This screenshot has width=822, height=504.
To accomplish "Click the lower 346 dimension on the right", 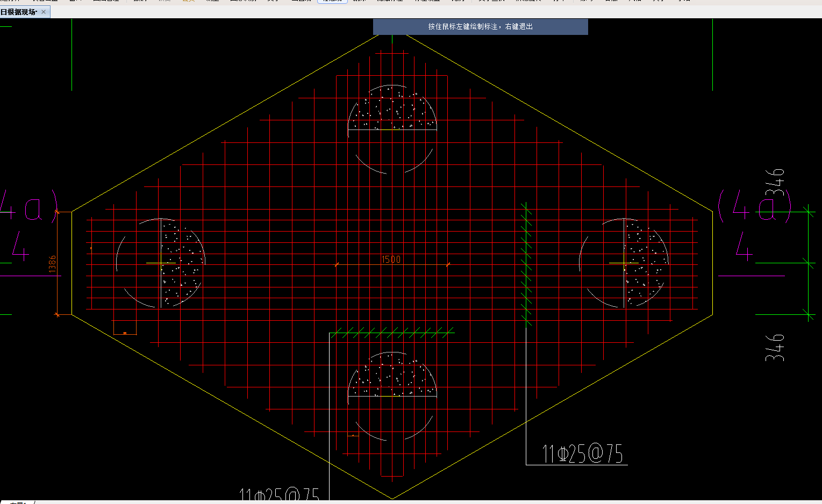I will click(775, 347).
